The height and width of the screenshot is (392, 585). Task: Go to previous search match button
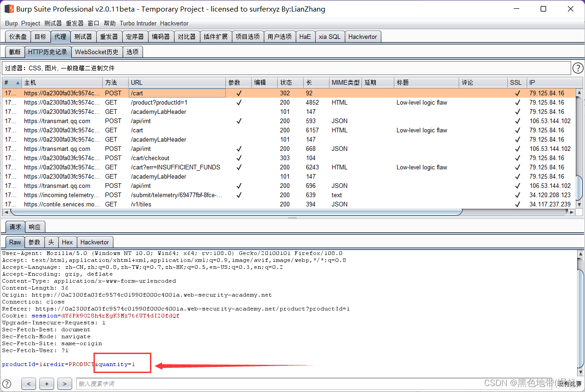29,383
